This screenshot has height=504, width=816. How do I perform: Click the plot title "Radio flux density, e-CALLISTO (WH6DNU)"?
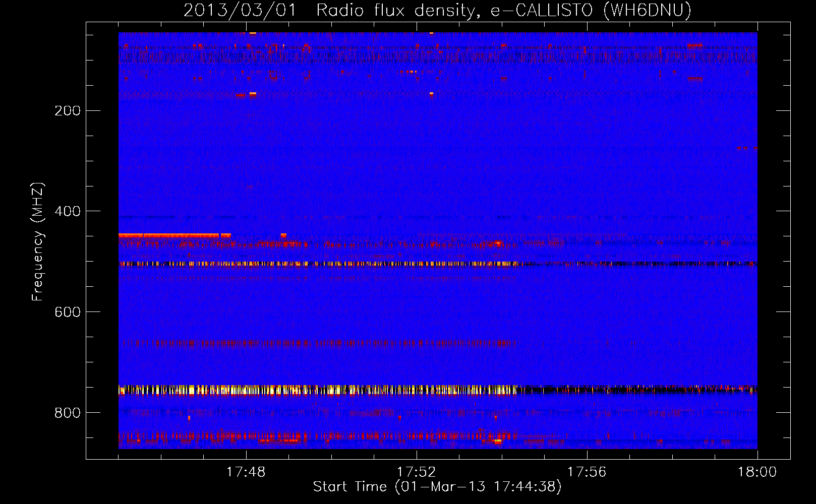click(504, 10)
